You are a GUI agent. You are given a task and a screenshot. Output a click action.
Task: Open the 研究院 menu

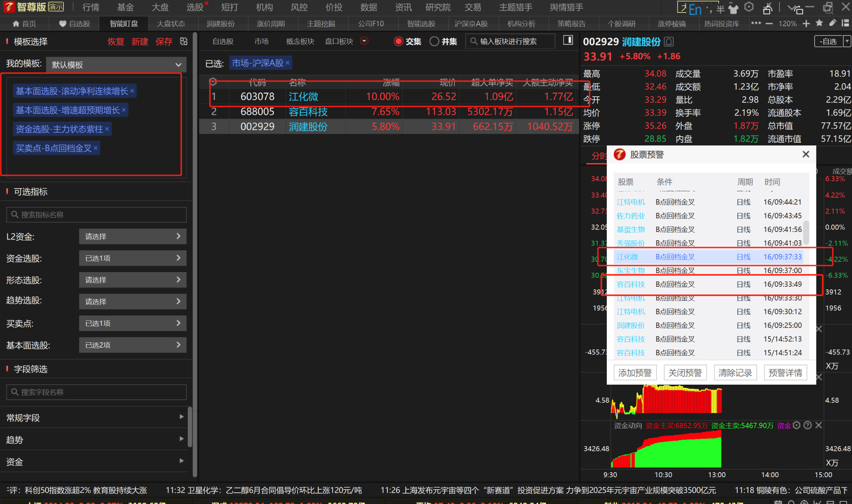pos(438,7)
